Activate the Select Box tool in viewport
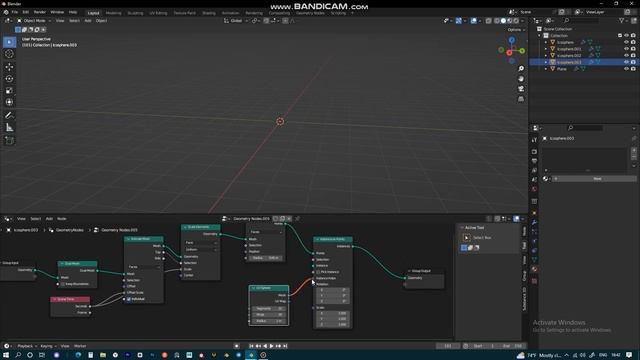Viewport: 640px width, 360px height. (x=9, y=42)
